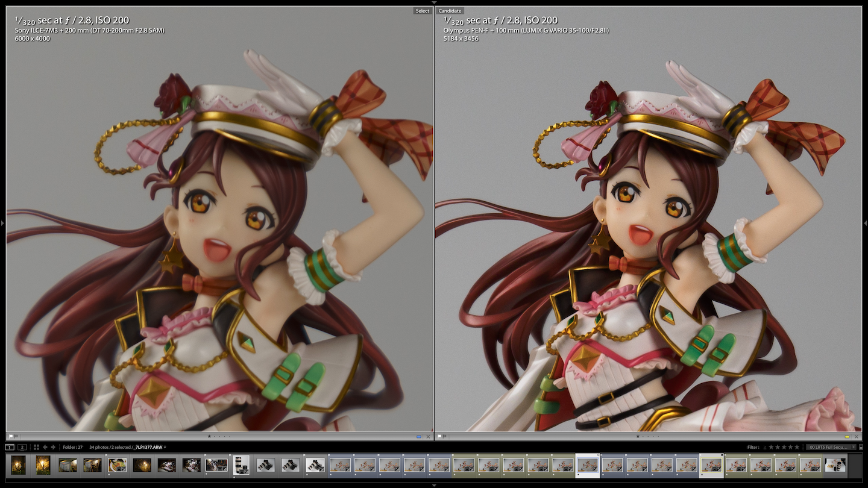Click the Select image preview of the figure
Image resolution: width=868 pixels, height=488 pixels.
coord(220,219)
